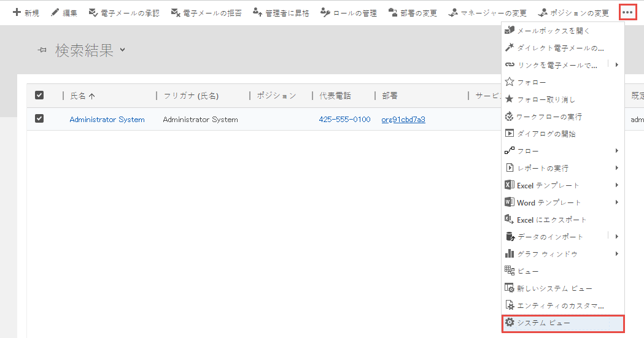
Task: Expand the レポートの実行 submenu arrow
Action: pos(616,168)
